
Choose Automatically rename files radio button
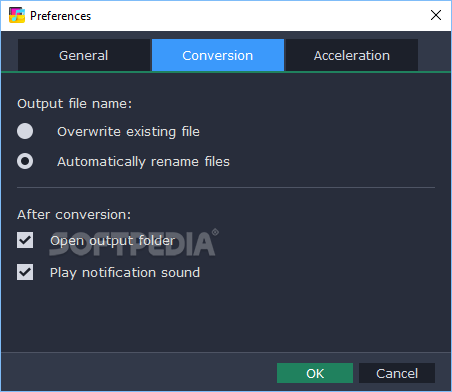pyautogui.click(x=25, y=161)
